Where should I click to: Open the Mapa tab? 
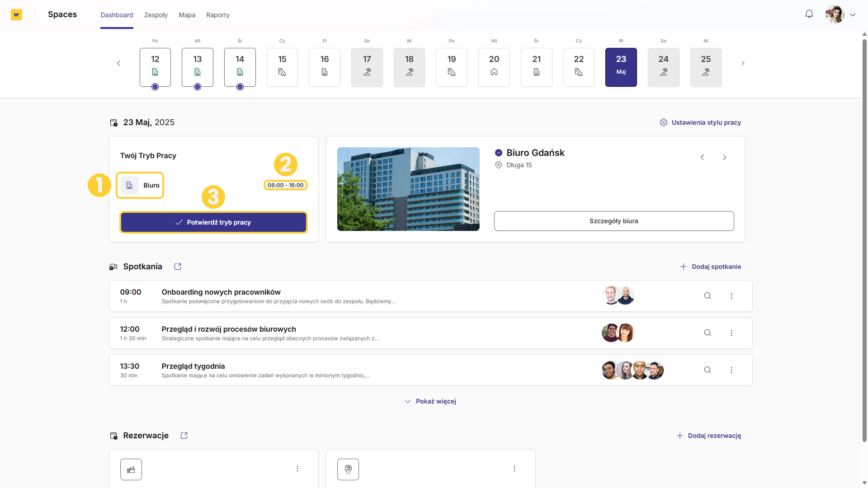click(187, 15)
